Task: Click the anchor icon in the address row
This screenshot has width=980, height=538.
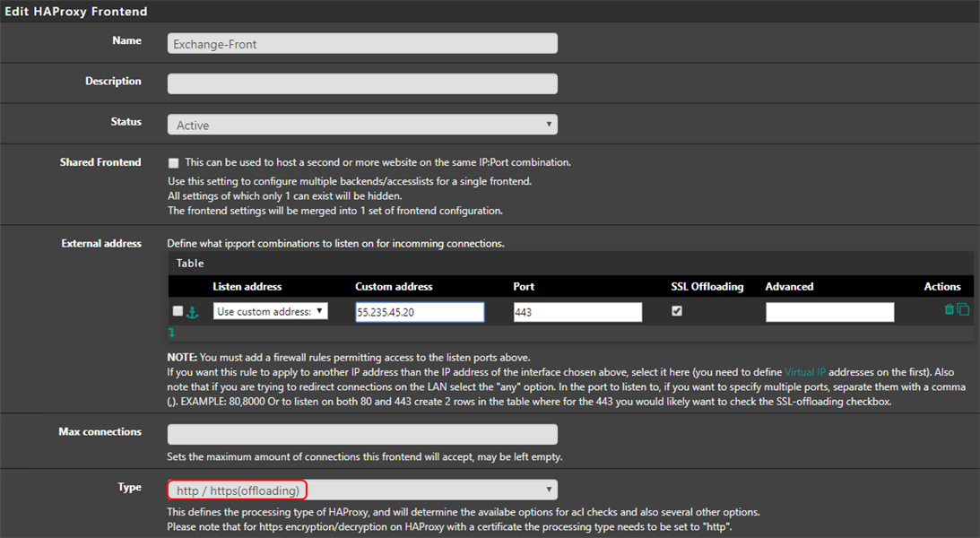Action: pyautogui.click(x=192, y=311)
